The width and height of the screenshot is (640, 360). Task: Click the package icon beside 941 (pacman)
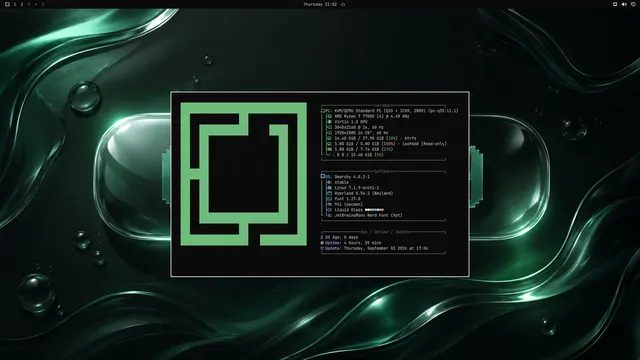[x=329, y=204]
